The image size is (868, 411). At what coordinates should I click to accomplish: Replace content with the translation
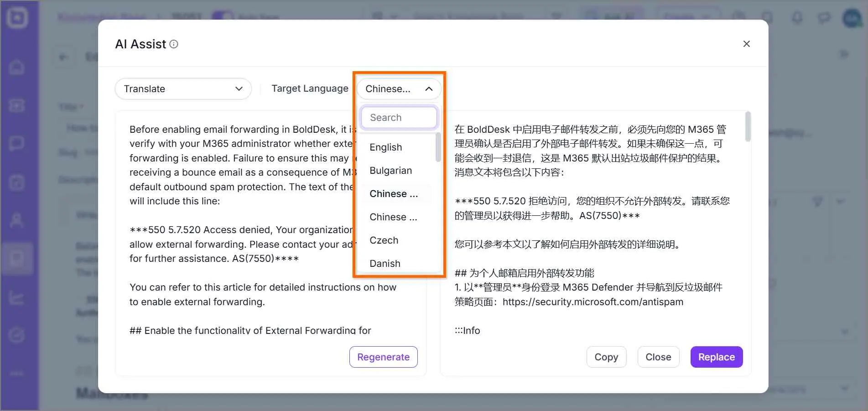tap(717, 357)
